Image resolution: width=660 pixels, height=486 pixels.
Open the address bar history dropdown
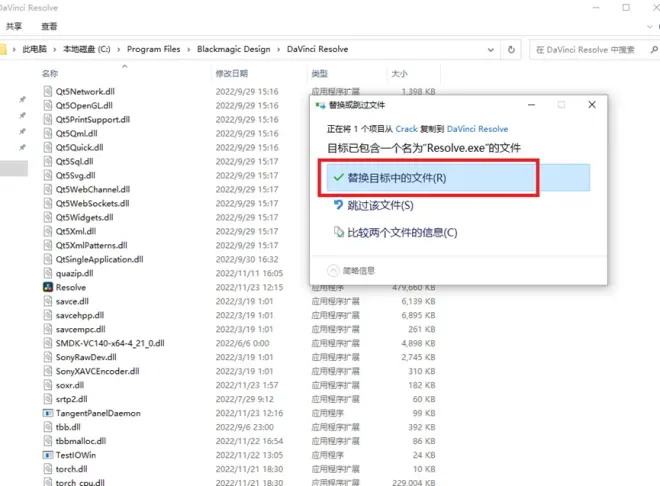click(490, 50)
